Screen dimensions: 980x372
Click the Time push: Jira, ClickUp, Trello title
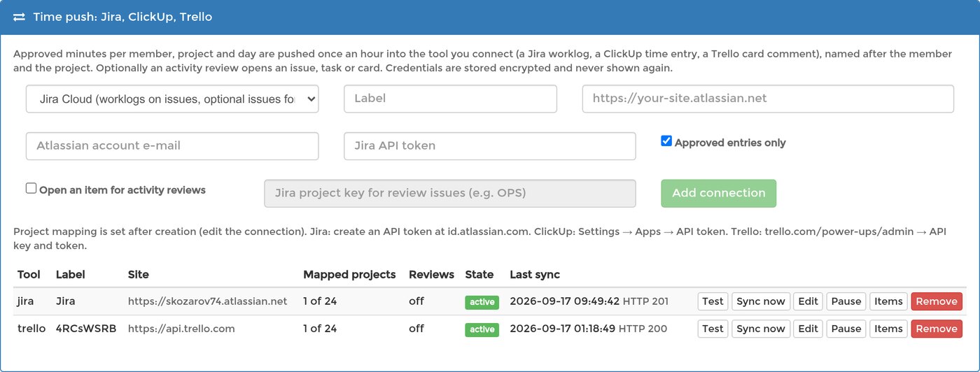pyautogui.click(x=122, y=17)
